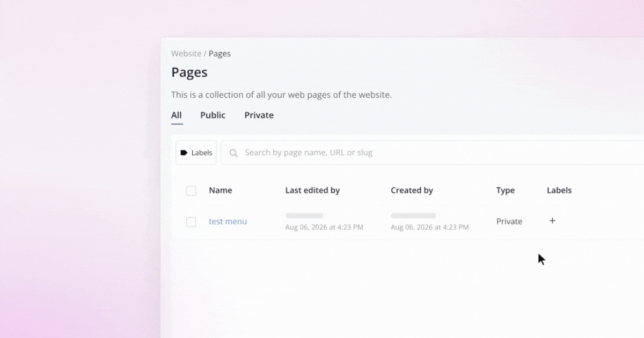The width and height of the screenshot is (644, 338).
Task: Check the test menu row checkbox
Action: click(x=191, y=222)
